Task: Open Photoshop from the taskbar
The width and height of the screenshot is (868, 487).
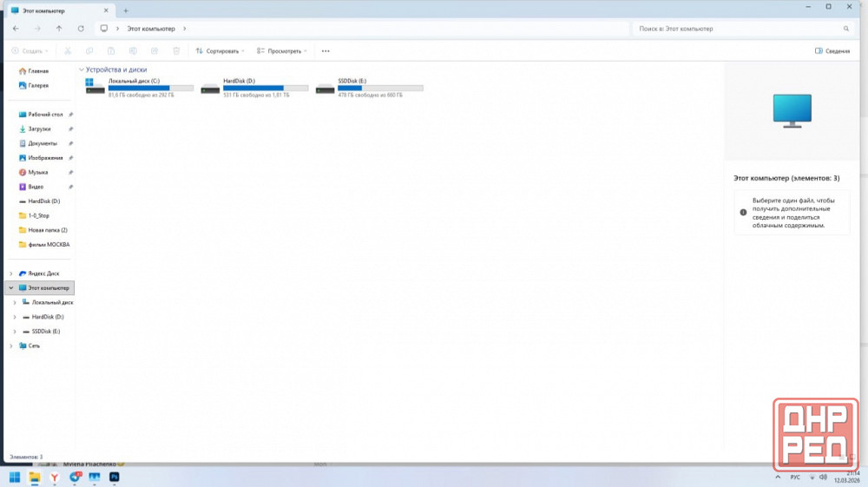Action: coord(114,477)
